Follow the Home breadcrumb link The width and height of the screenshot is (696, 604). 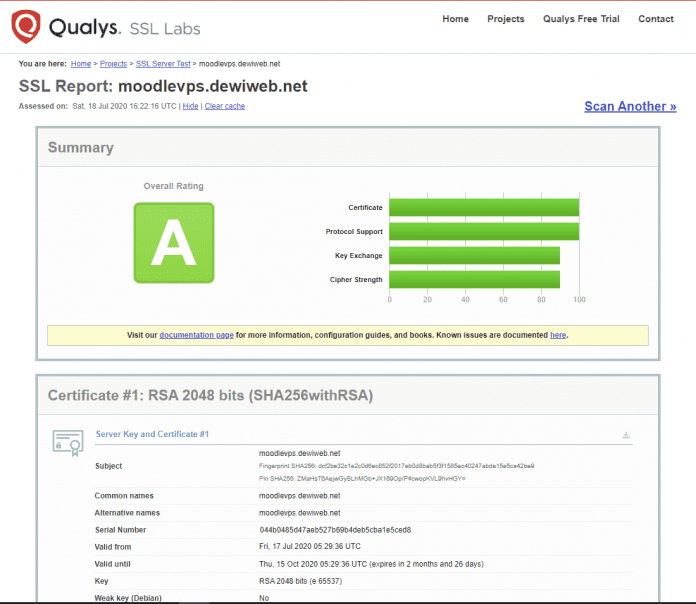click(81, 64)
